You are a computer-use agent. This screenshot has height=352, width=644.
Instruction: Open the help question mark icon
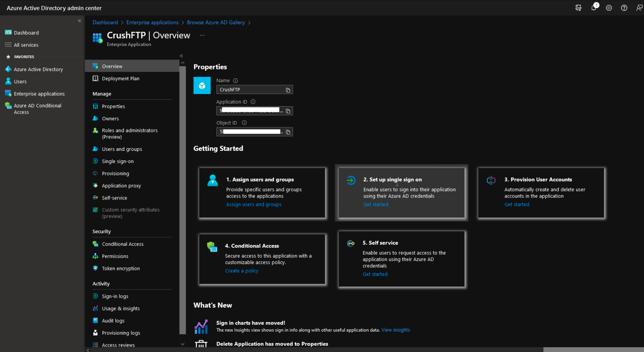pos(624,8)
